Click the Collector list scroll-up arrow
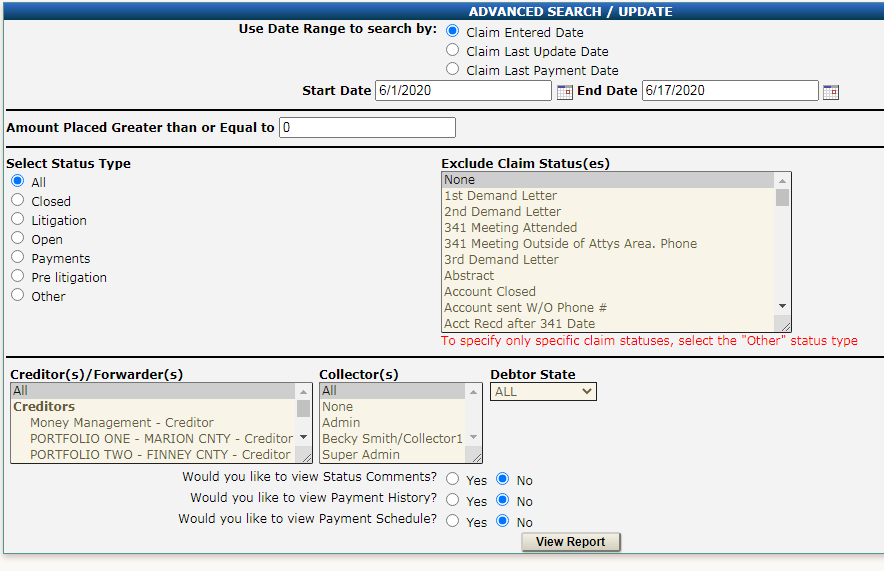Image resolution: width=884 pixels, height=571 pixels. (473, 392)
